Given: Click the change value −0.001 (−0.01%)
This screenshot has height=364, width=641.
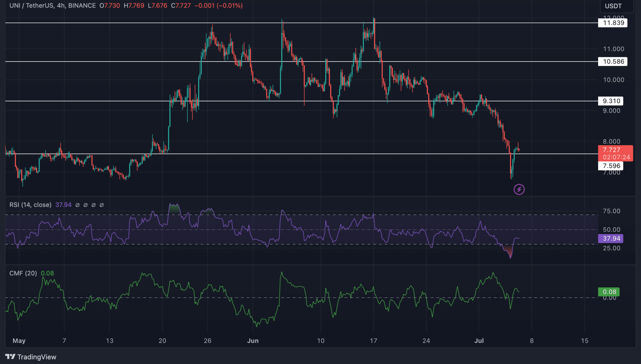Looking at the screenshot, I should pos(218,6).
